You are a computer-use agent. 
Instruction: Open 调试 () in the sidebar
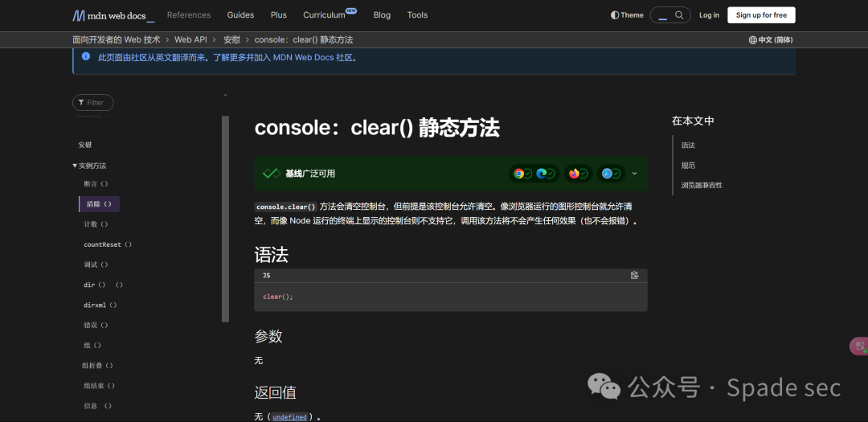96,264
